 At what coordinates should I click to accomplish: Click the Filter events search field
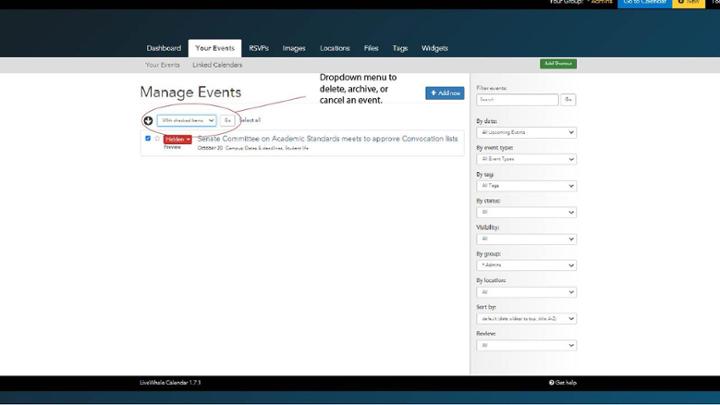517,100
